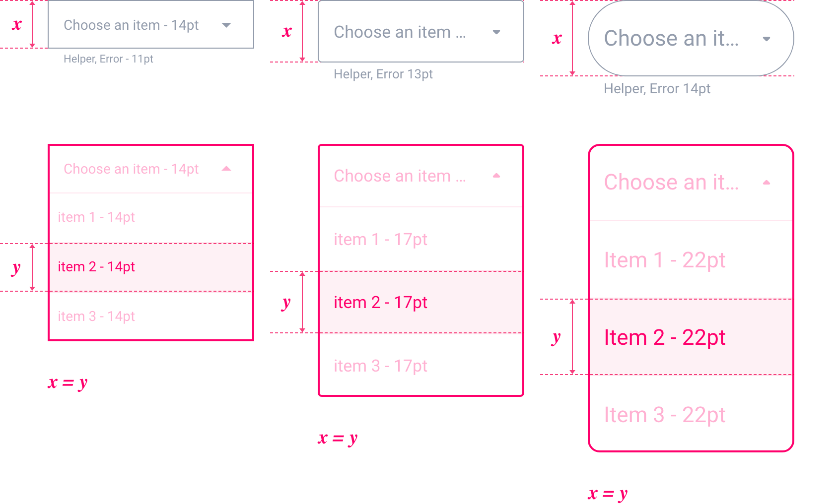840x504 pixels.
Task: Collapse the 14pt open list via up arrow
Action: (227, 169)
